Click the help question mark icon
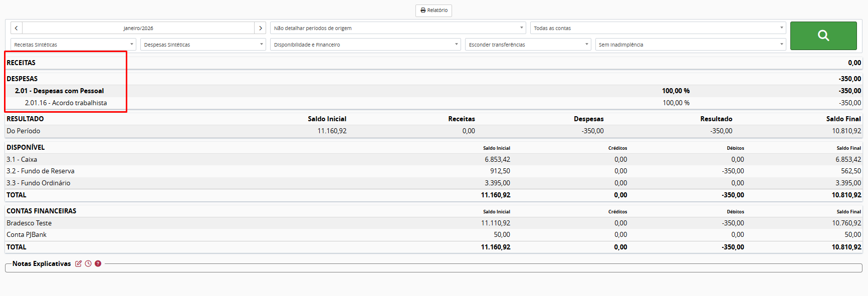The width and height of the screenshot is (868, 296). click(98, 263)
